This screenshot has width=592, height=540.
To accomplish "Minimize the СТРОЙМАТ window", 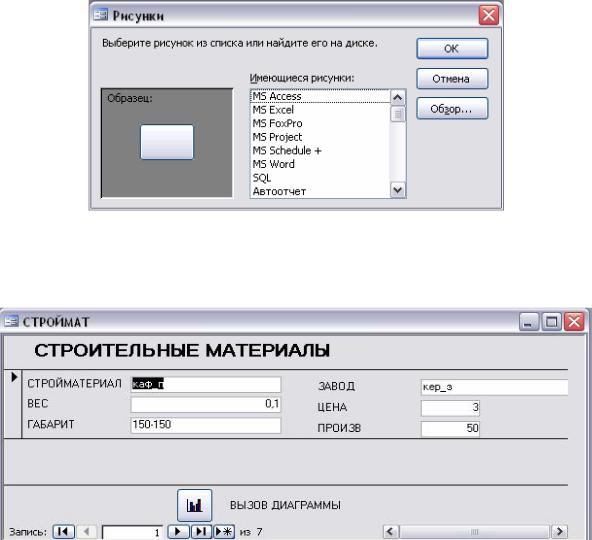I will pos(529,322).
